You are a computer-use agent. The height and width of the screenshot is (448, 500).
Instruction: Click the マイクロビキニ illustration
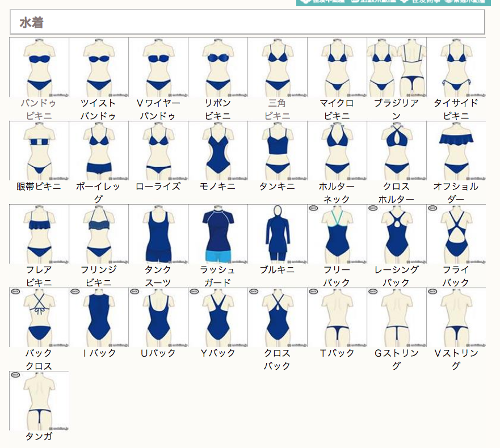click(x=337, y=67)
